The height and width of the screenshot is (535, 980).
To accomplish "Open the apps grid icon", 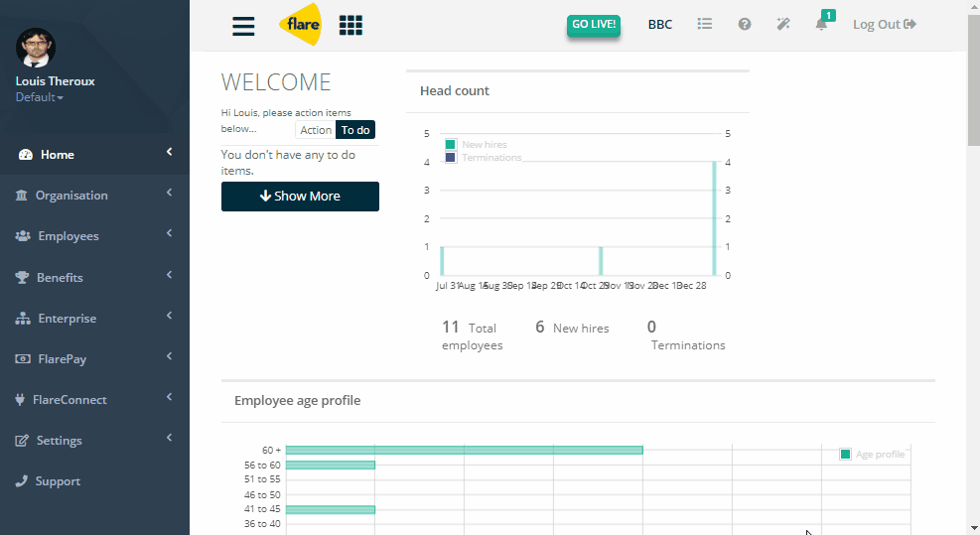I will tap(350, 25).
